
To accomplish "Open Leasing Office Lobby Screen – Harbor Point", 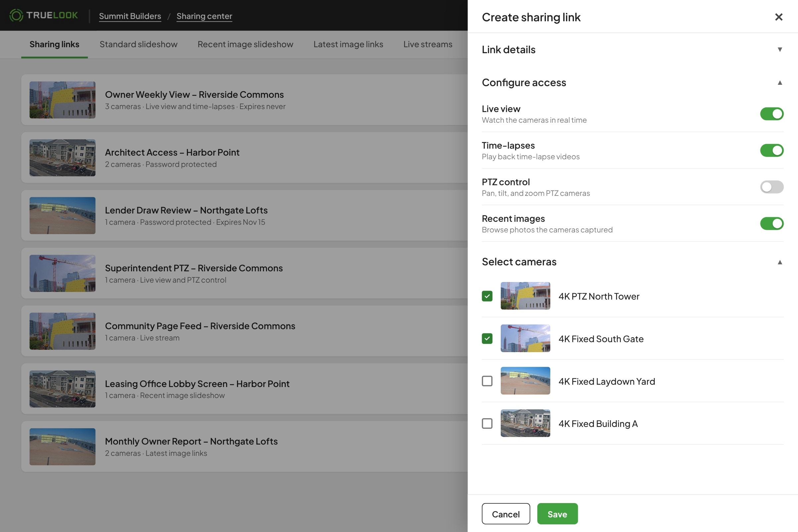I will tap(244, 389).
